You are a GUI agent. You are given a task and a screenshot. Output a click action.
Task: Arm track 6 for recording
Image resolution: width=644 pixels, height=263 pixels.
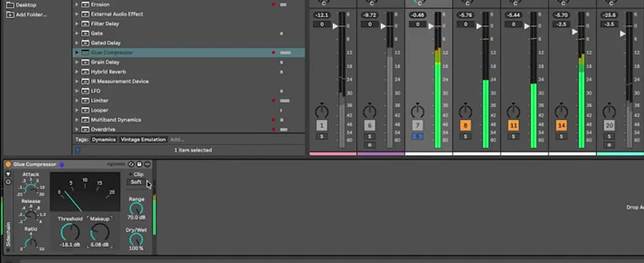pos(370,145)
